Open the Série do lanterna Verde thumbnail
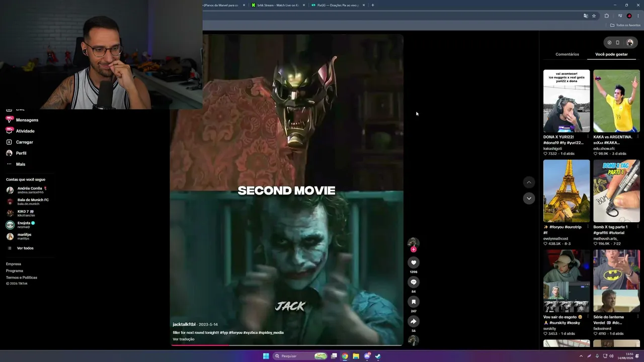The width and height of the screenshot is (644, 362). (616, 281)
